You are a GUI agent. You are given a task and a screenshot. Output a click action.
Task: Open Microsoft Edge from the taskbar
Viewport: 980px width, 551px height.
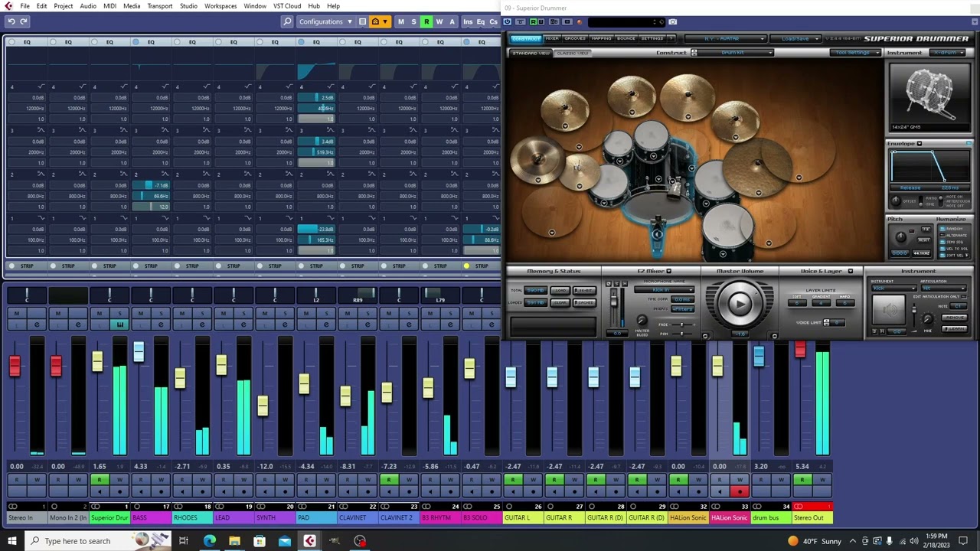(209, 541)
